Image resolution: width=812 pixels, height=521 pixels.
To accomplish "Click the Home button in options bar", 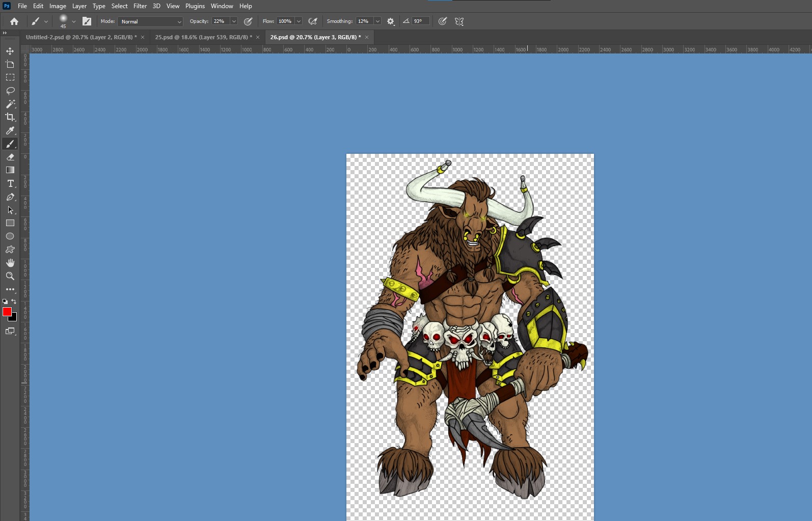I will coord(14,21).
